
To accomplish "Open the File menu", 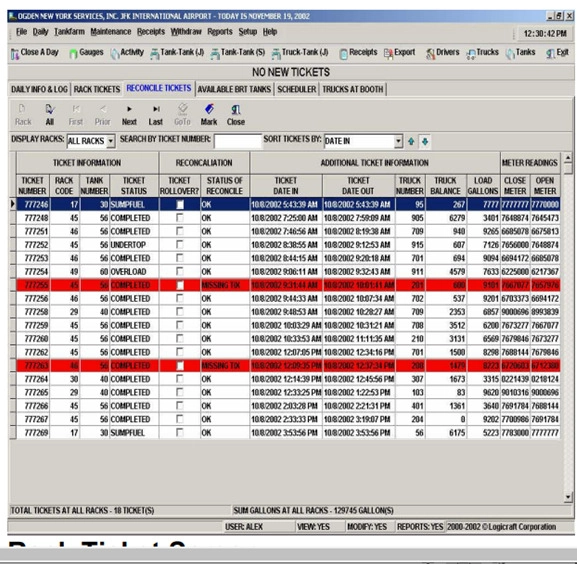I will tap(21, 32).
